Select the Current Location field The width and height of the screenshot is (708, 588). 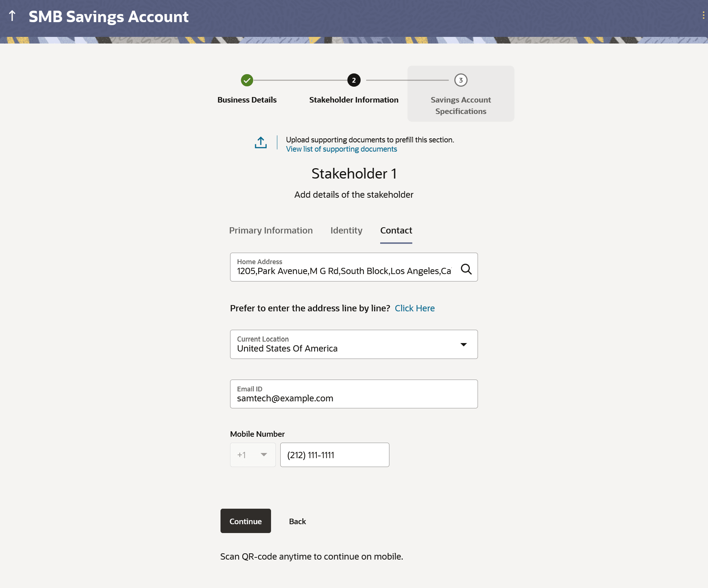[x=343, y=344]
